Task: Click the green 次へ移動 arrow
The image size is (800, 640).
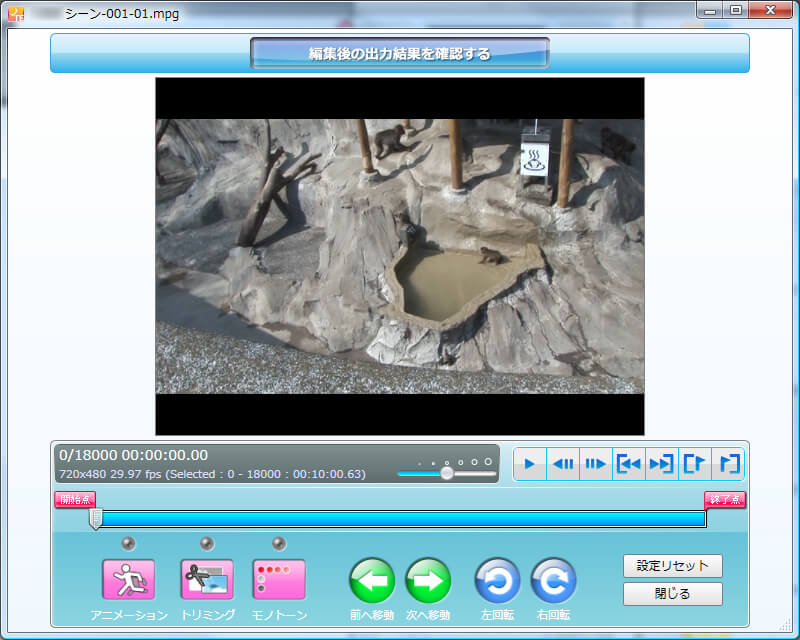Action: pyautogui.click(x=428, y=580)
